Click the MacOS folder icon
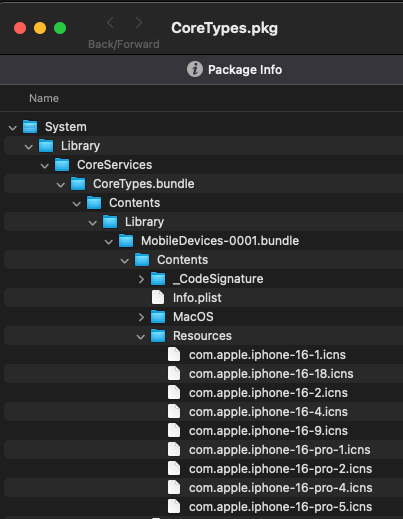This screenshot has width=403, height=519. coord(158,317)
